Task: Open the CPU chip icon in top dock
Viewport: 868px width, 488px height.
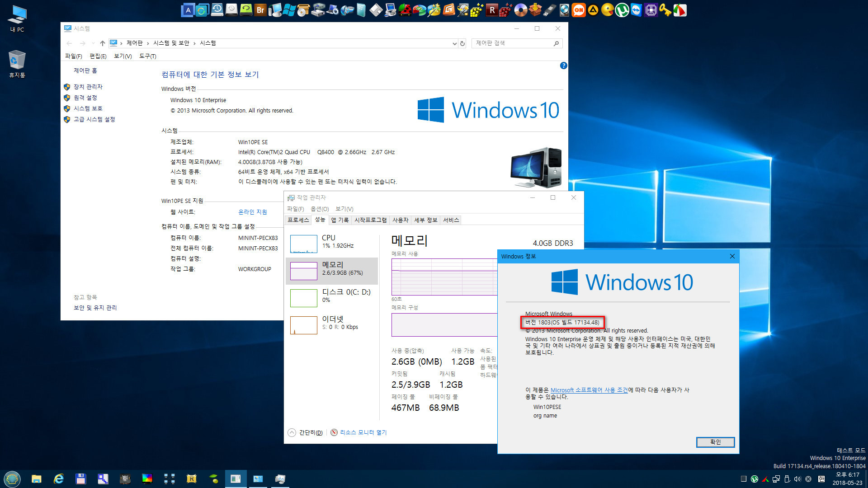Action: [651, 10]
